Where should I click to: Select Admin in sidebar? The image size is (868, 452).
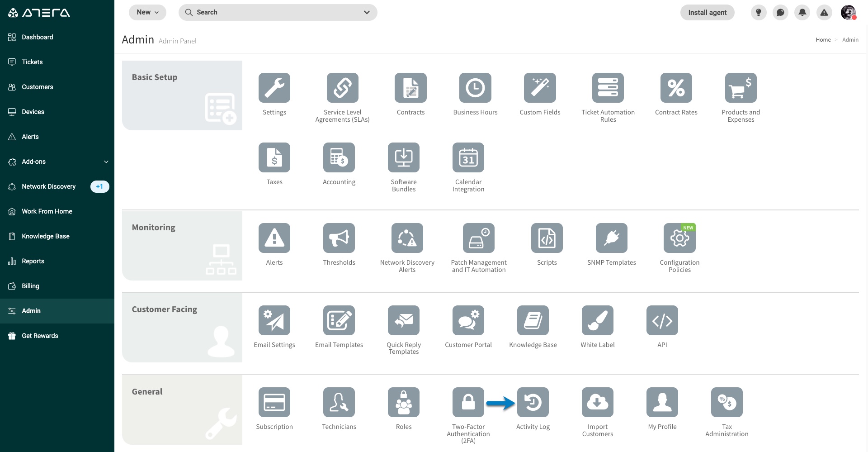(x=57, y=311)
